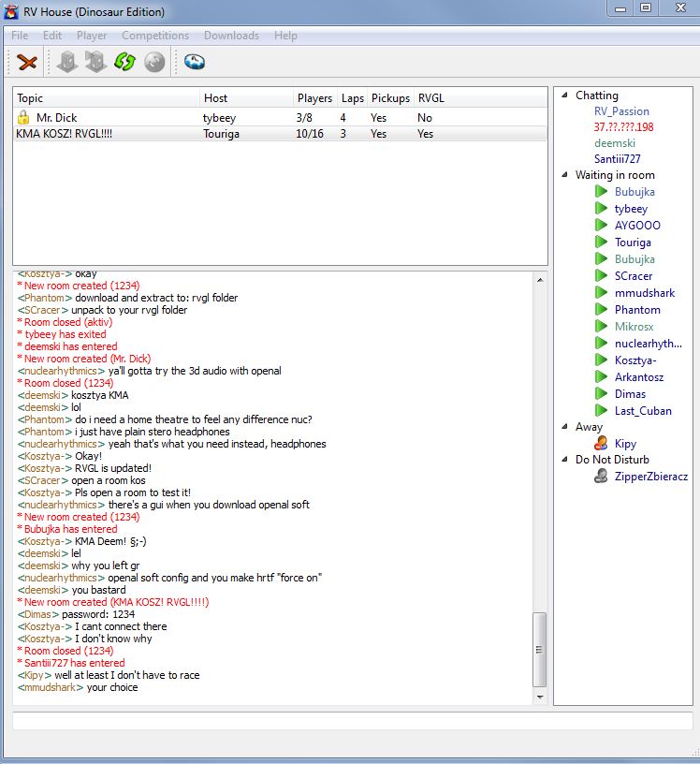
Task: Click the green arrow icon next to tybeey
Action: click(601, 209)
